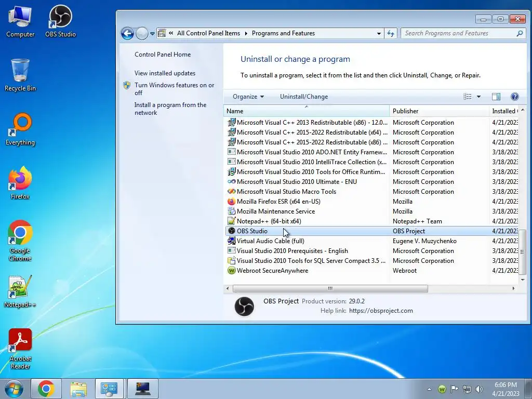Open the Google Chrome desktop shortcut
This screenshot has width=532, height=399.
(20, 241)
